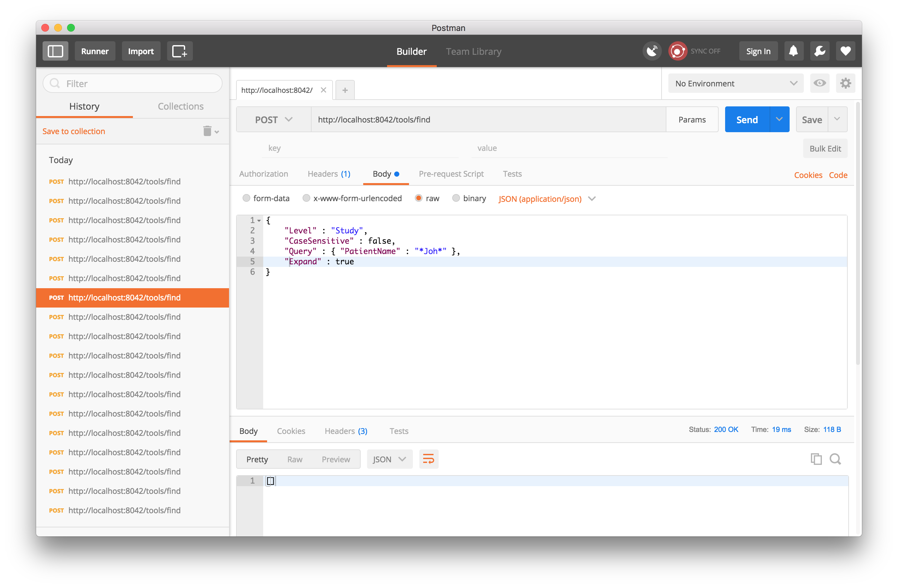Search the response with magnifier icon

[835, 459]
